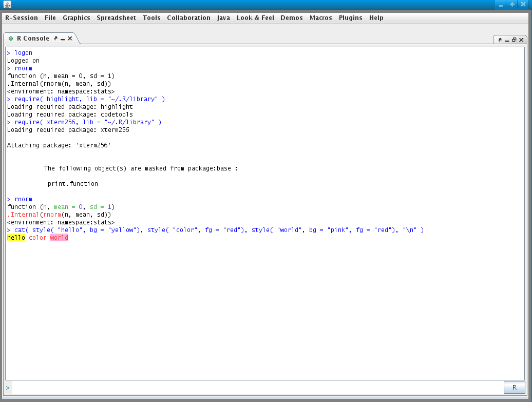Click the 'Loading required package: highlight' line
The height and width of the screenshot is (402, 532).
pyautogui.click(x=70, y=107)
